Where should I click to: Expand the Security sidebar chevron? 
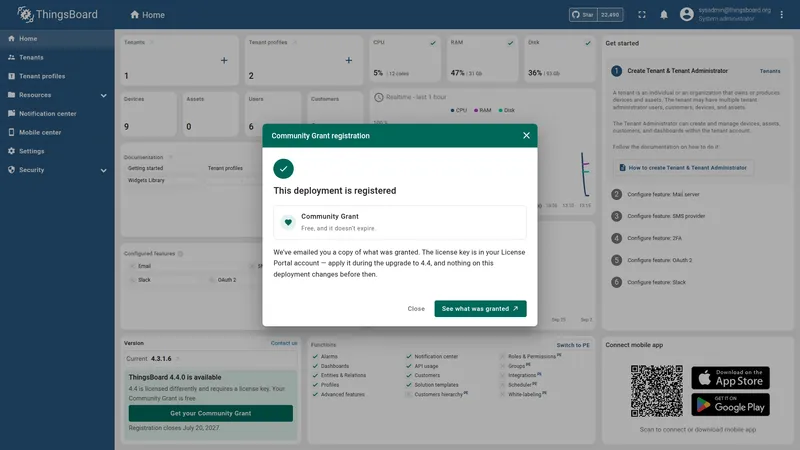pos(104,170)
